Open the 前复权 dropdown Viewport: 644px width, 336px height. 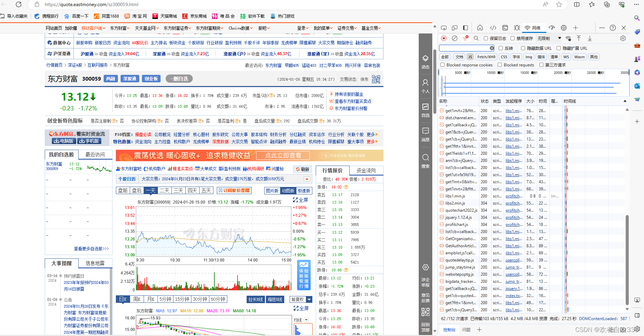coord(301,299)
